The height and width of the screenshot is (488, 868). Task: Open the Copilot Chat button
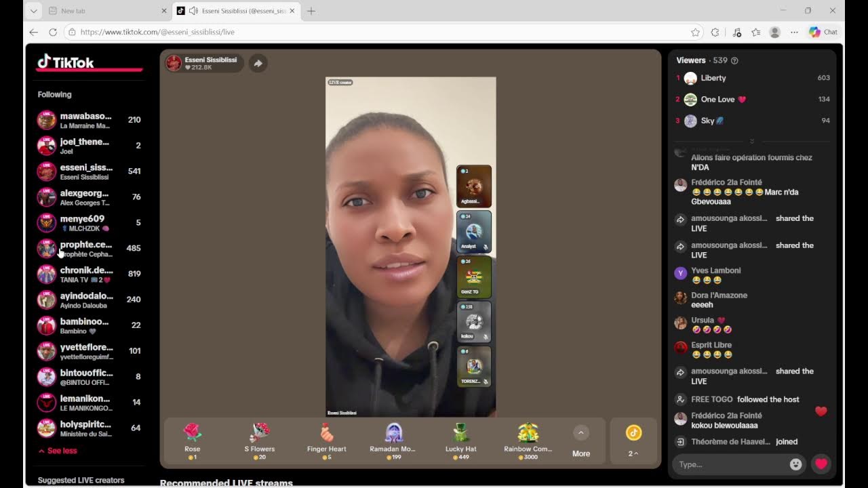pyautogui.click(x=823, y=32)
